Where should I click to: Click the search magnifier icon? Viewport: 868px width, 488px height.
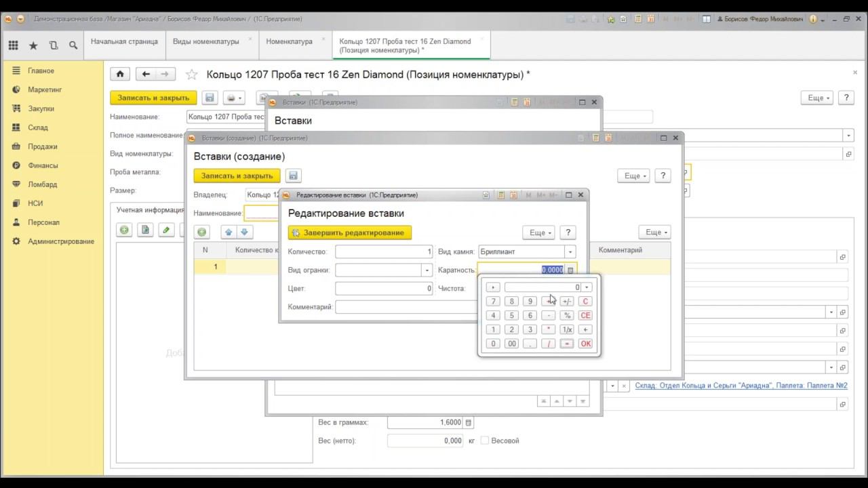click(73, 45)
